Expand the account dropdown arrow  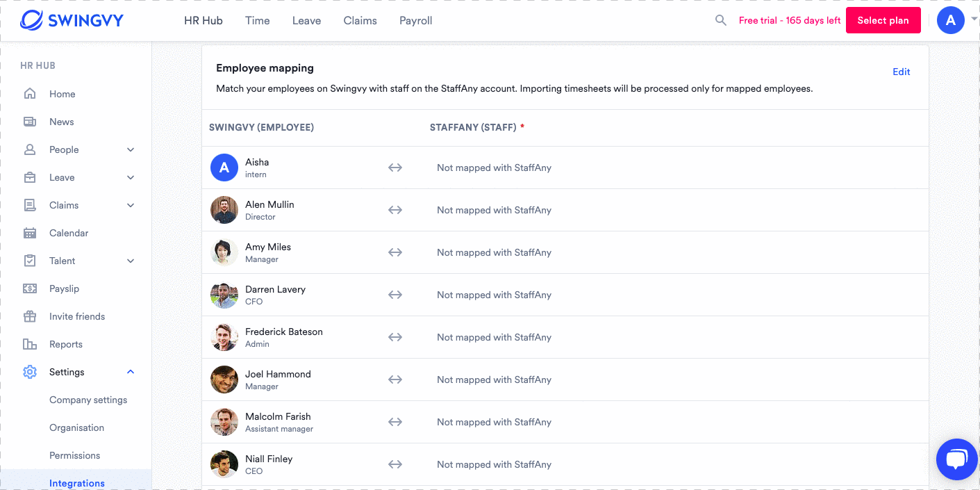(974, 19)
